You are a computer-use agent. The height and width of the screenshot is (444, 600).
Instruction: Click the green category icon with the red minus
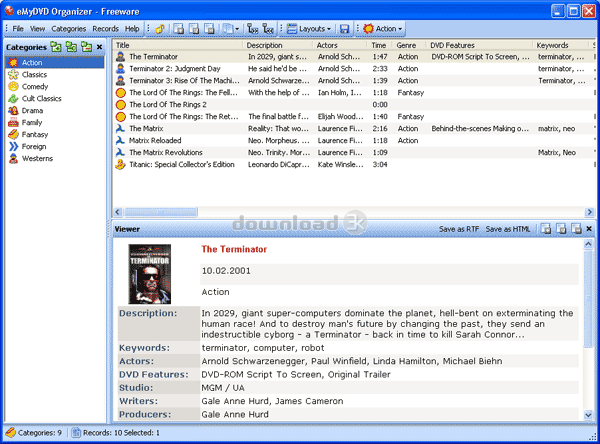(x=86, y=47)
